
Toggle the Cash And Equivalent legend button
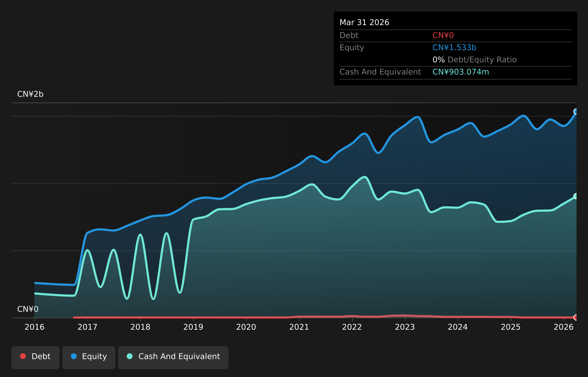coord(173,357)
